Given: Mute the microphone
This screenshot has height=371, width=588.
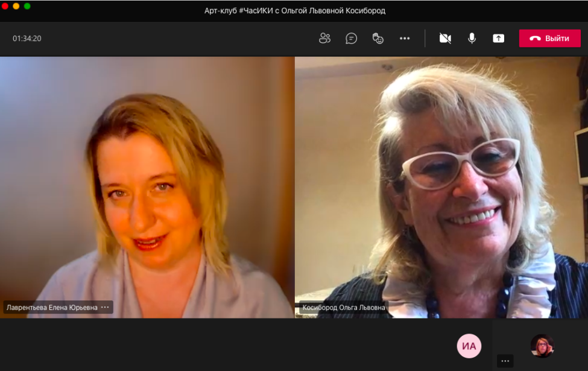Looking at the screenshot, I should click(x=472, y=39).
